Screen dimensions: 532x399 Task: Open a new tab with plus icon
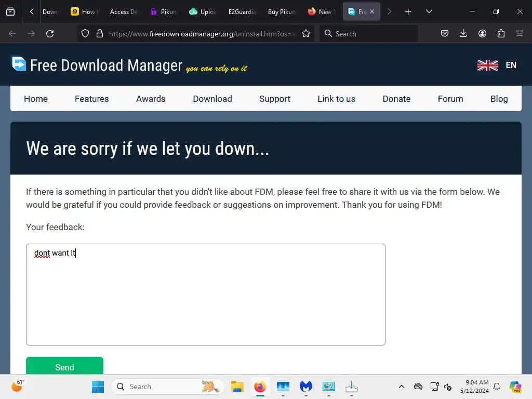coord(408,12)
